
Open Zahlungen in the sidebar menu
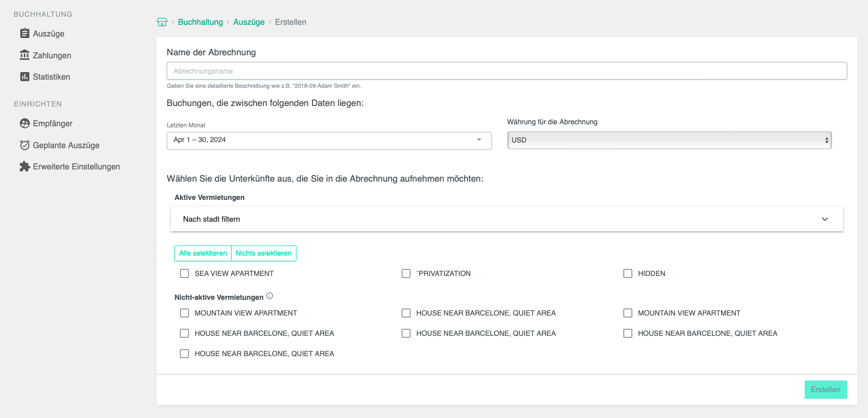pos(52,55)
